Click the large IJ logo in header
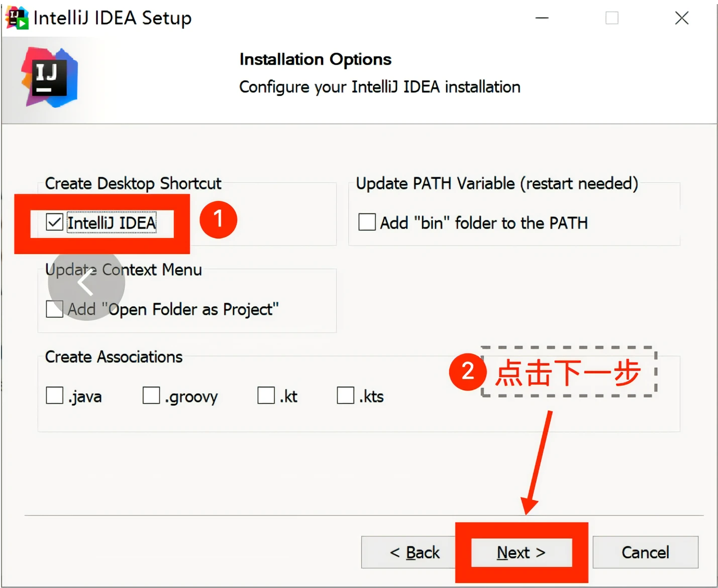 pos(49,78)
